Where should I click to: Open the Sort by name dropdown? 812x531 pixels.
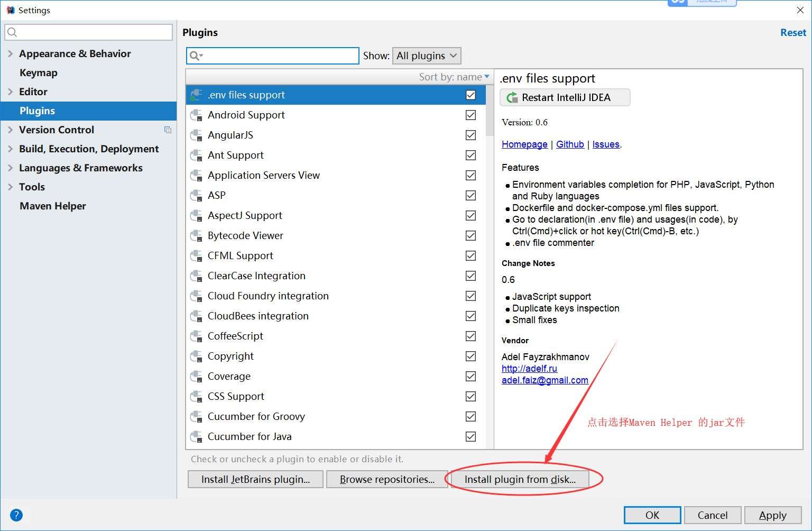tap(454, 77)
